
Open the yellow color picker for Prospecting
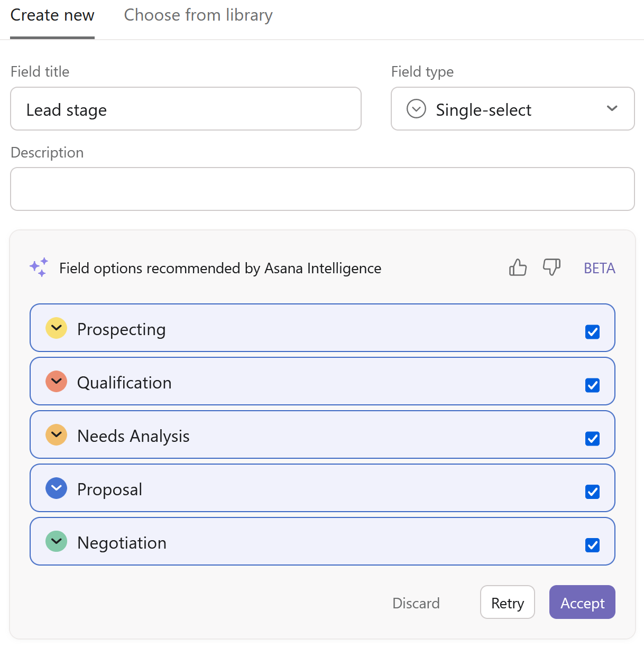56,328
